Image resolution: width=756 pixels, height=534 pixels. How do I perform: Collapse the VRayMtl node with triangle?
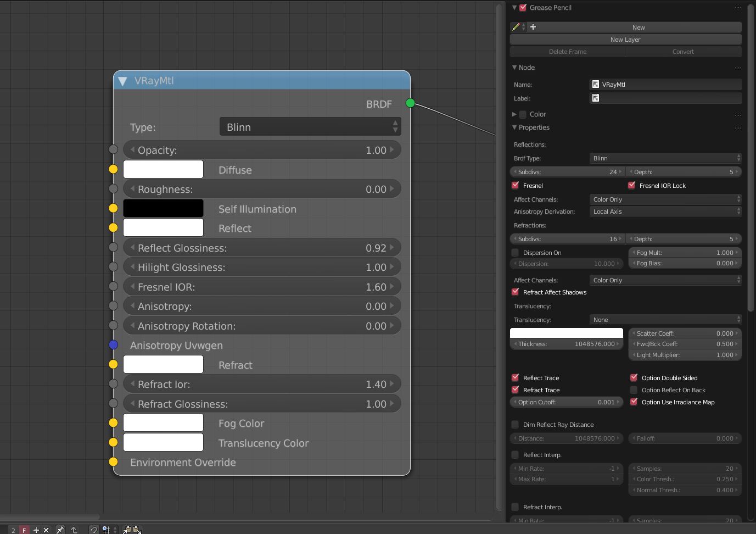point(123,81)
